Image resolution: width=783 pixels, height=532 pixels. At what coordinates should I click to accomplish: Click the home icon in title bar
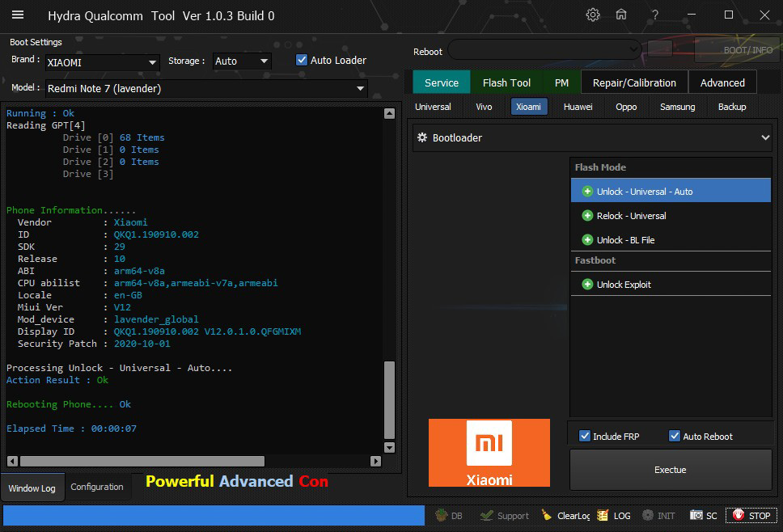[x=621, y=15]
